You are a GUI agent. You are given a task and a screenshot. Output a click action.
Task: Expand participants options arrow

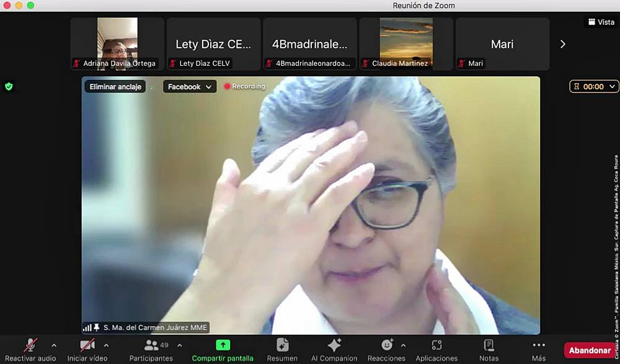point(180,345)
